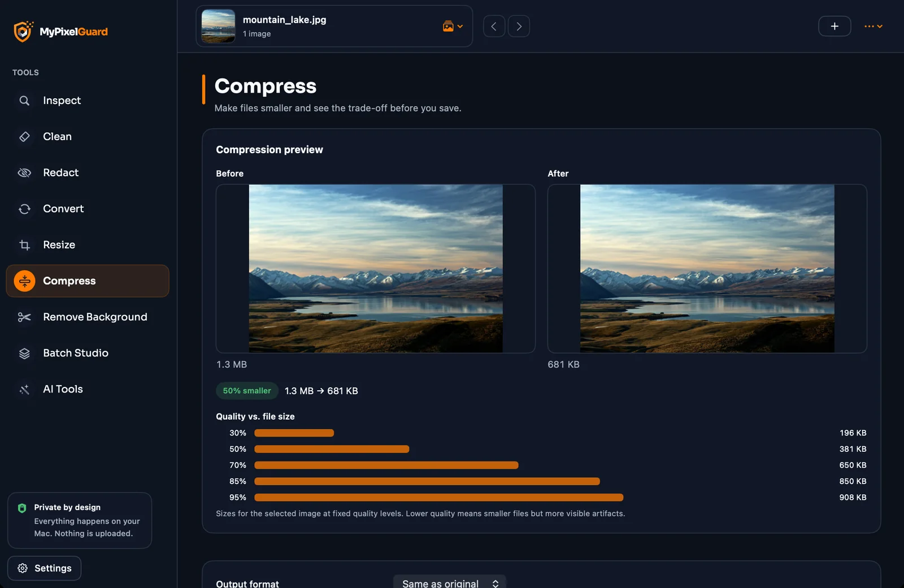Viewport: 904px width, 588px height.
Task: Go to the next image
Action: [x=519, y=26]
